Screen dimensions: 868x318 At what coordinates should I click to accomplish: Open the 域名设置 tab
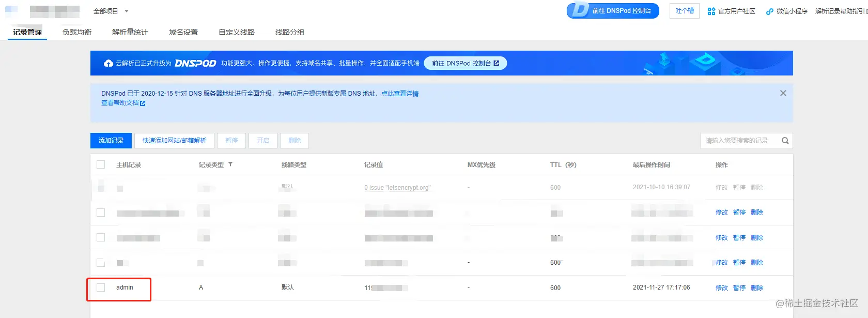(183, 32)
